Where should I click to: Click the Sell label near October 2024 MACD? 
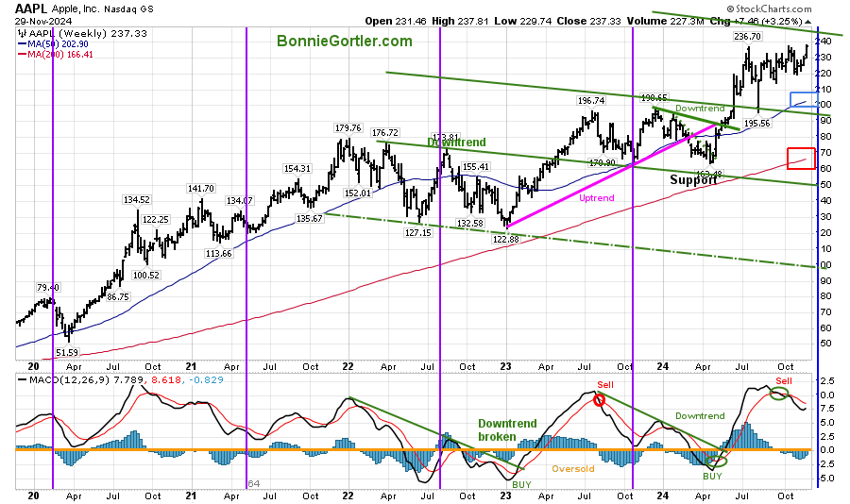click(784, 381)
